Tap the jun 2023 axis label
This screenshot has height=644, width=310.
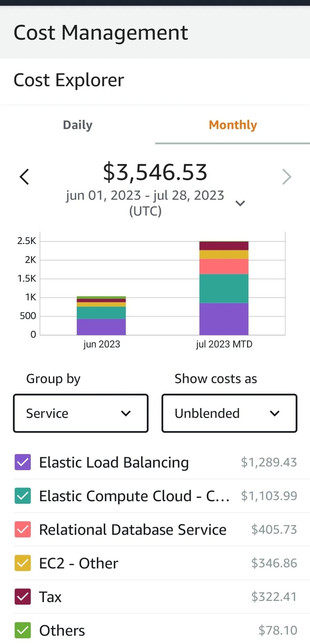coord(102,344)
